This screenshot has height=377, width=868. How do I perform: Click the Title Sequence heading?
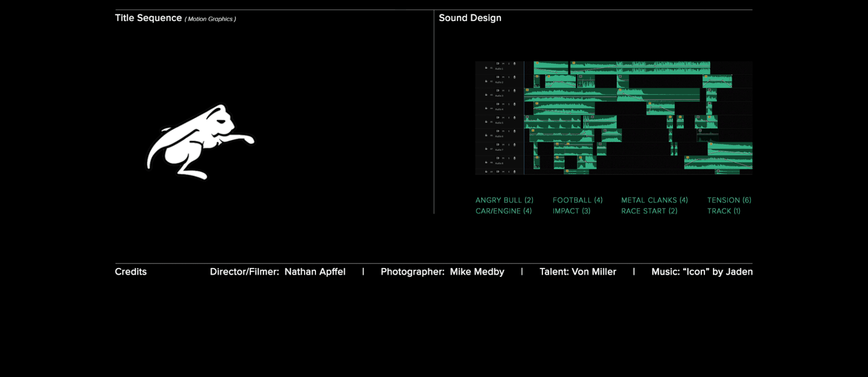coord(148,18)
